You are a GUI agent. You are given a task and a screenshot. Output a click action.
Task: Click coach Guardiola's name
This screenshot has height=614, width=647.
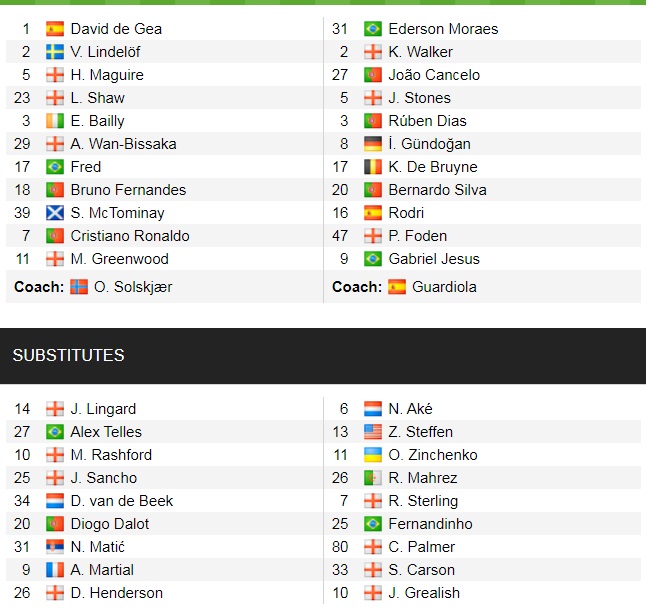(x=445, y=287)
